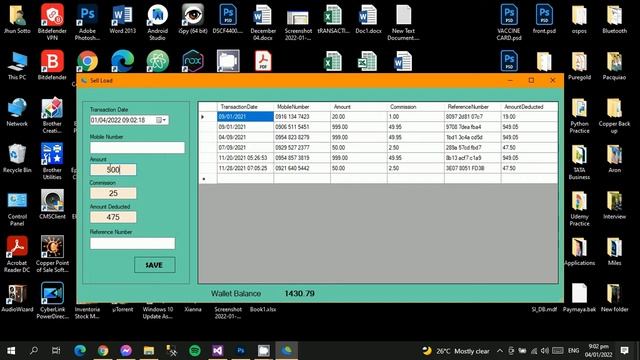The image size is (640, 360).
Task: Open the Nox player desktop shortcut
Action: click(x=193, y=61)
